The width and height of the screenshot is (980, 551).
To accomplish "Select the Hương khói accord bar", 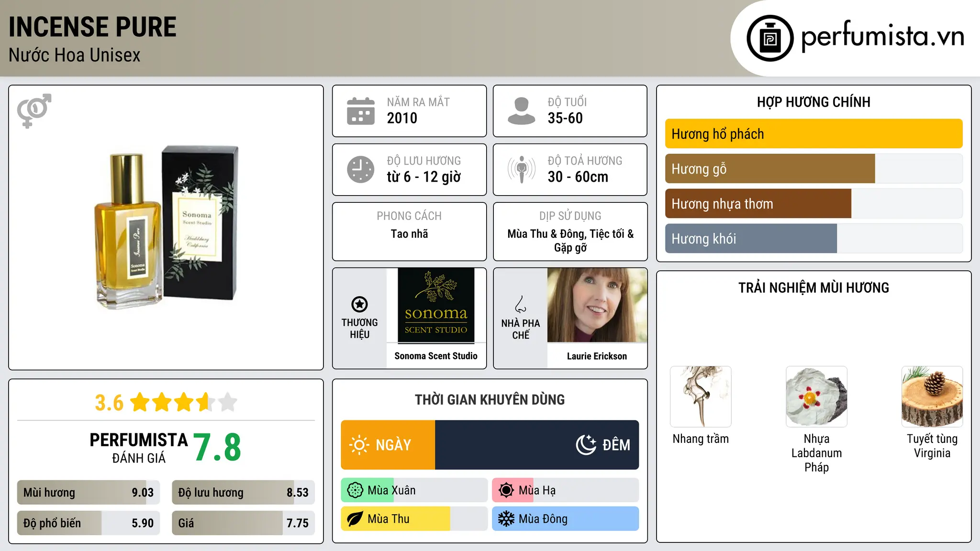I will pos(813,239).
